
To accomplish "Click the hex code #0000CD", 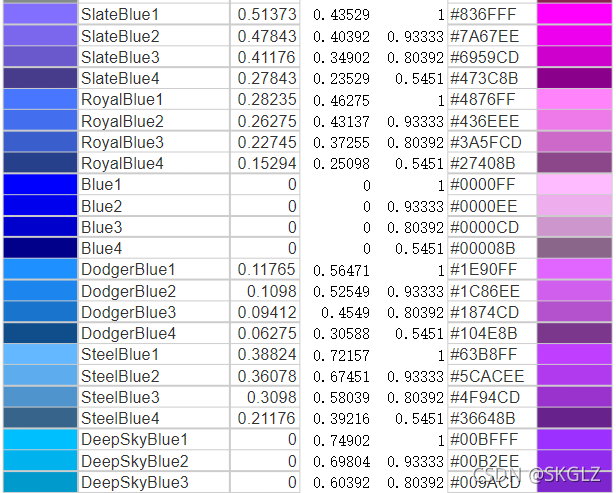I will click(485, 227).
